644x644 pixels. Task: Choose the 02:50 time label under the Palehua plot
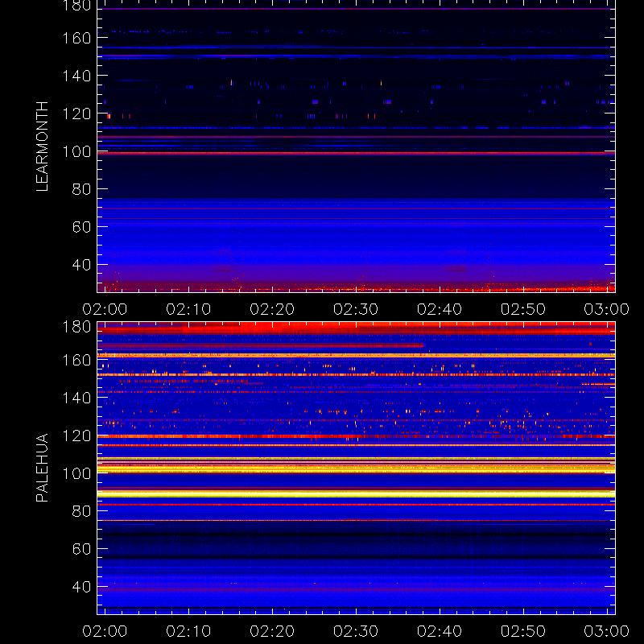click(x=523, y=631)
